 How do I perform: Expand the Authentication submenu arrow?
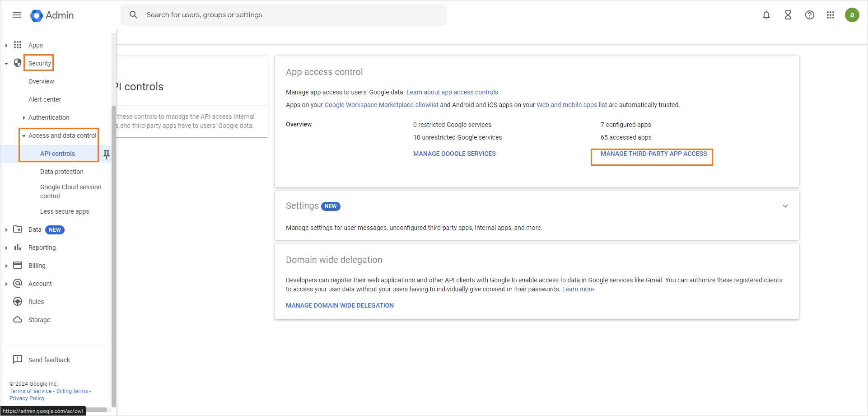24,117
